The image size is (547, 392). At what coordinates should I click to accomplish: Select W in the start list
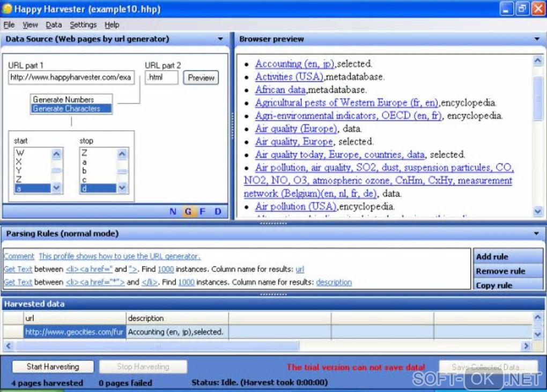coord(32,153)
